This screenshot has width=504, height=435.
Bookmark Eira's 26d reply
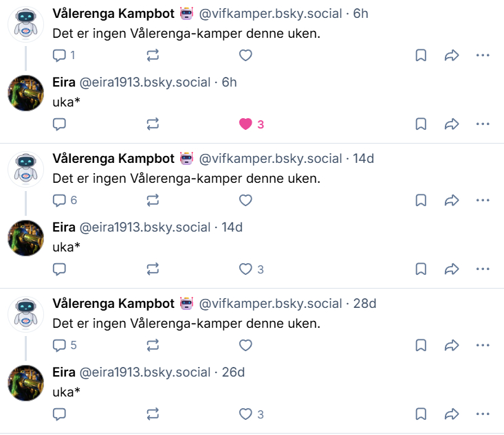click(421, 414)
